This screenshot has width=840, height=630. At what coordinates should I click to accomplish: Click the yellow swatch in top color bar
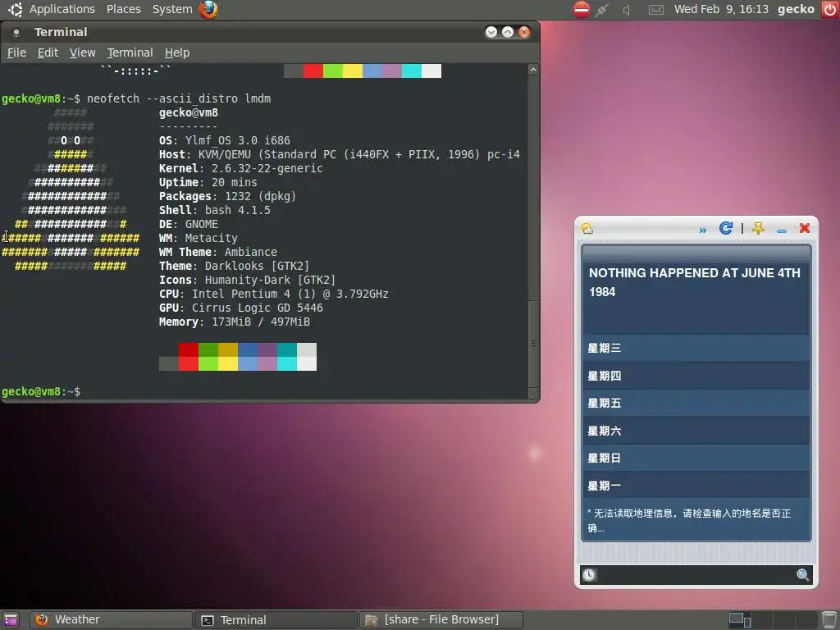click(x=353, y=71)
